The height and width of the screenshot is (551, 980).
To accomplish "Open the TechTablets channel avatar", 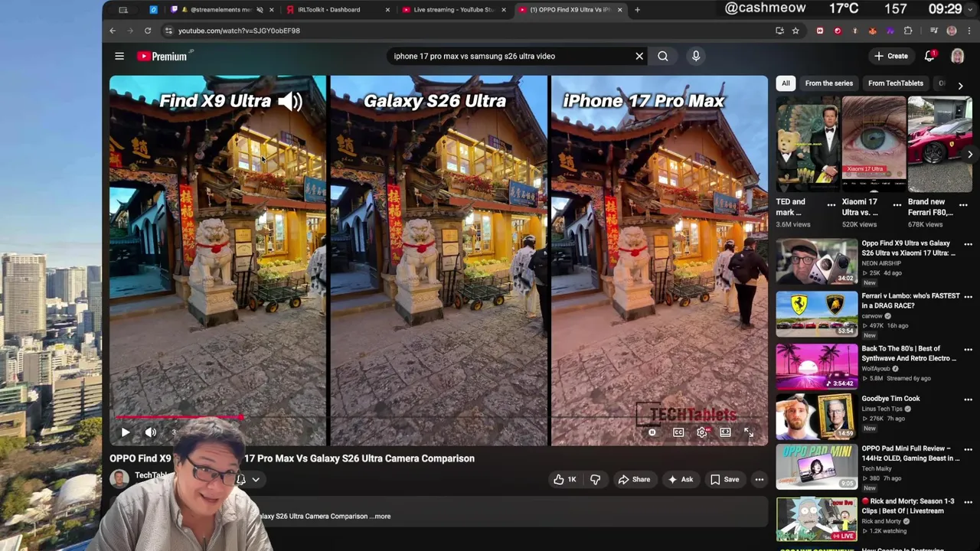I will coord(119,479).
